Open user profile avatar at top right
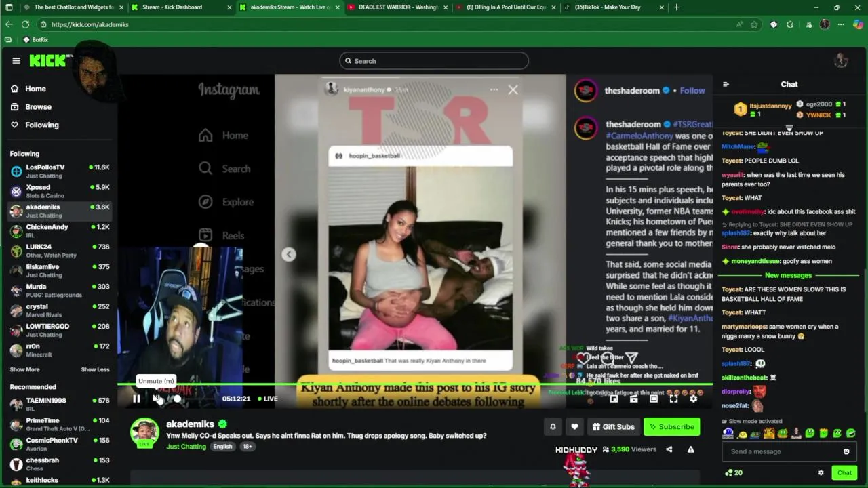 click(x=841, y=61)
